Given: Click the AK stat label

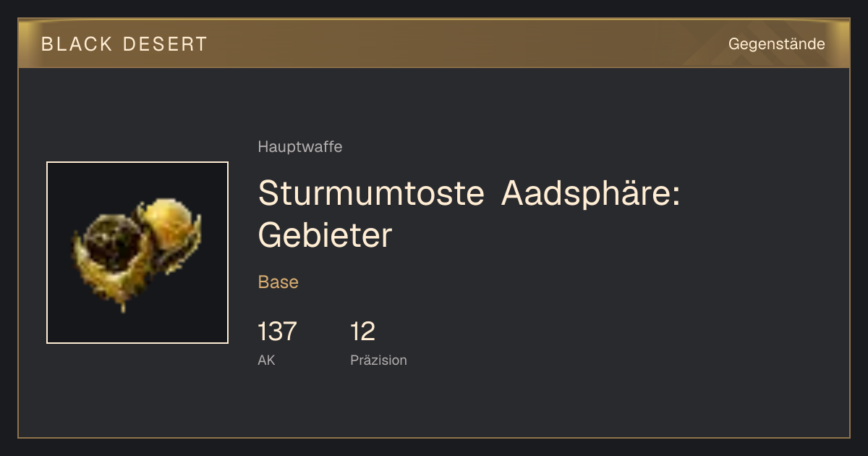Looking at the screenshot, I should [x=266, y=360].
